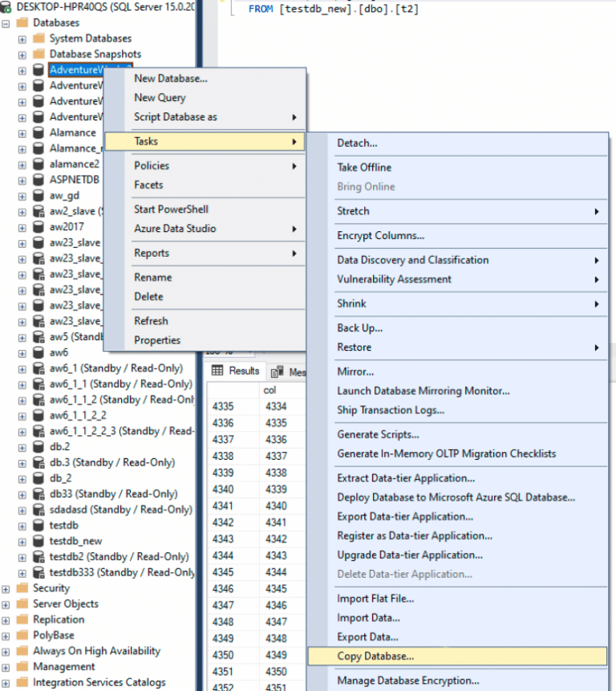Expand the testdb database node
616x691 pixels.
click(22, 526)
